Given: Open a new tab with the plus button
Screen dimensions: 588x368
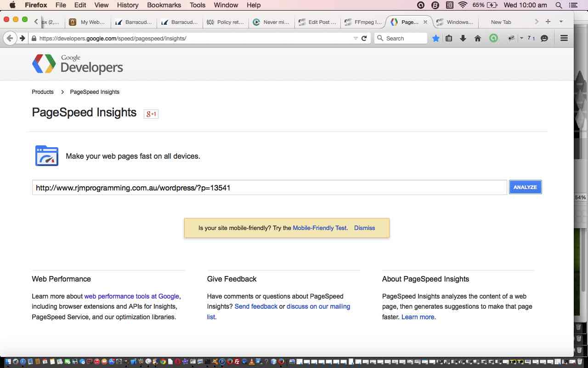Looking at the screenshot, I should (x=548, y=22).
